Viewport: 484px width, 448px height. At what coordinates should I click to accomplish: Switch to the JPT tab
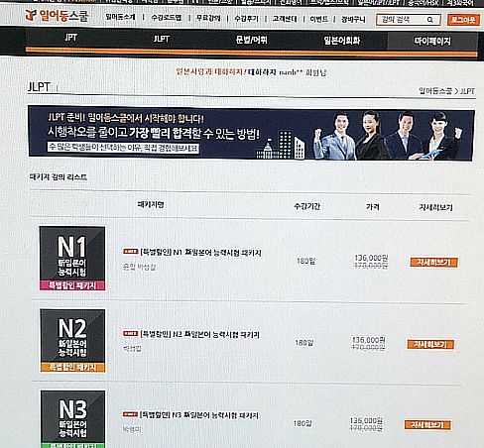tap(71, 38)
